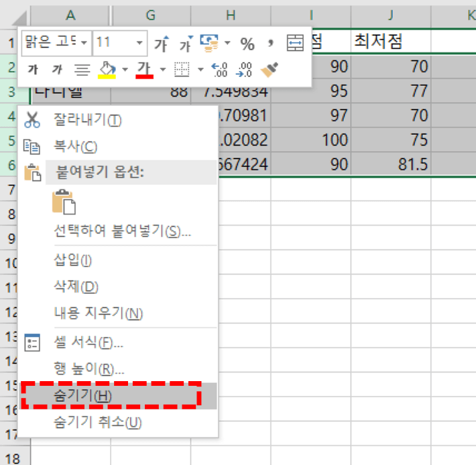Increase decimal places icon
The height and width of the screenshot is (465, 476).
pos(219,70)
